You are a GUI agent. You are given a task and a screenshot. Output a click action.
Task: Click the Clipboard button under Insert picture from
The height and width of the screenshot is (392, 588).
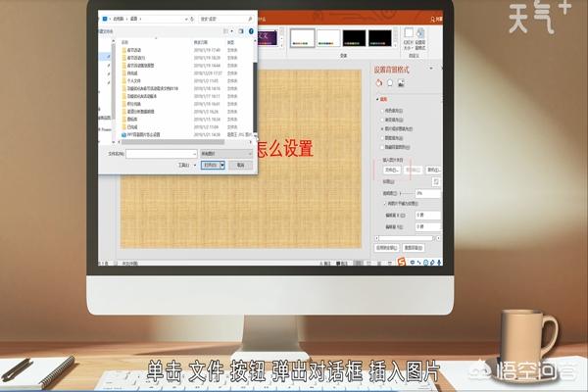pyautogui.click(x=414, y=170)
